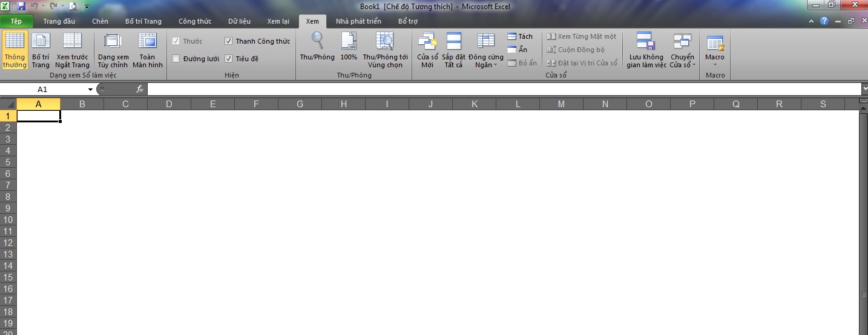Click the Redo arrow icon
This screenshot has width=868, height=335.
click(x=54, y=6)
